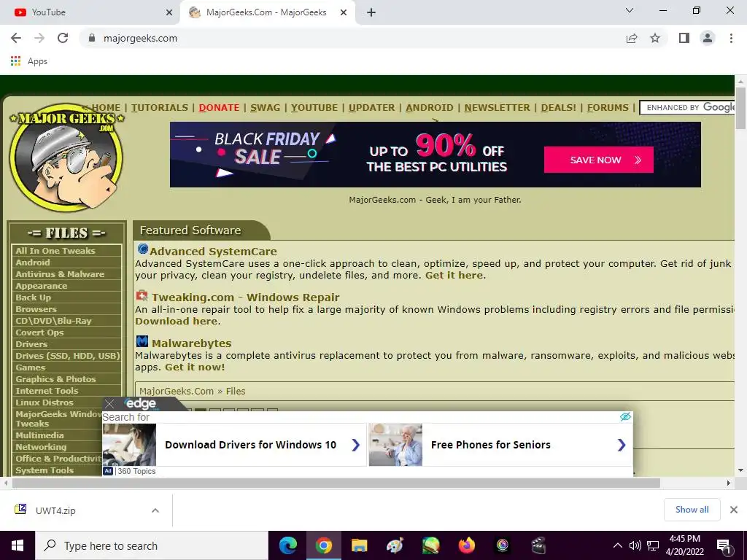747x560 pixels.
Task: Open the ANDROID menu link
Action: 430,108
